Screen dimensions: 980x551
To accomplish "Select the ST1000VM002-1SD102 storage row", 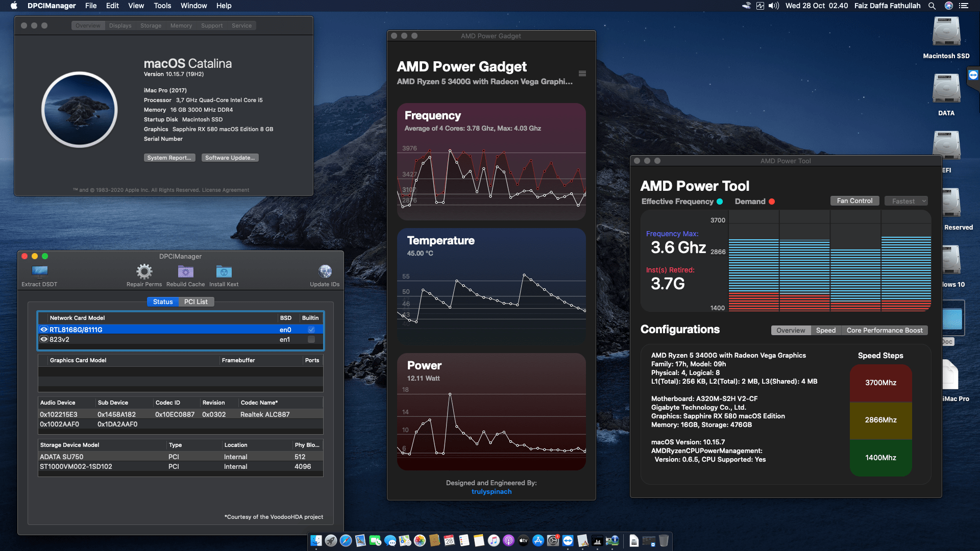I will pyautogui.click(x=77, y=466).
